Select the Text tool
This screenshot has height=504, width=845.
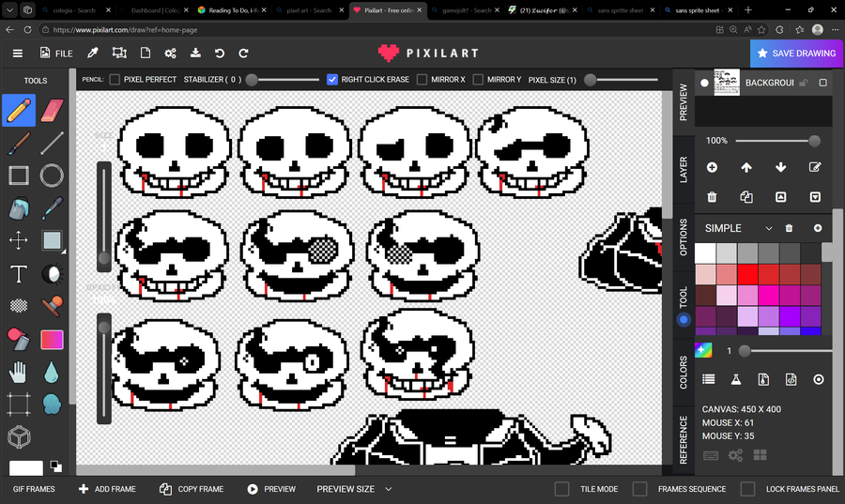tap(19, 273)
